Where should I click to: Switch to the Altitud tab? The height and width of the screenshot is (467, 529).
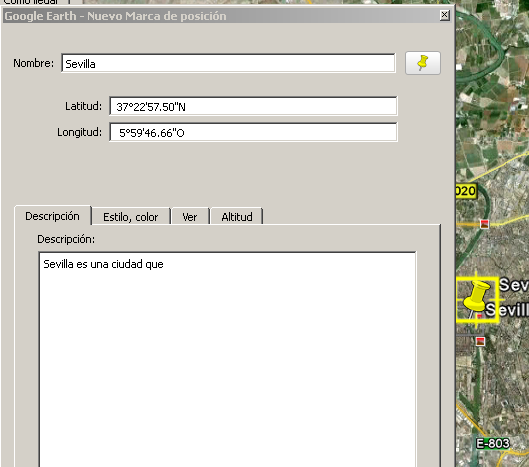pos(237,217)
